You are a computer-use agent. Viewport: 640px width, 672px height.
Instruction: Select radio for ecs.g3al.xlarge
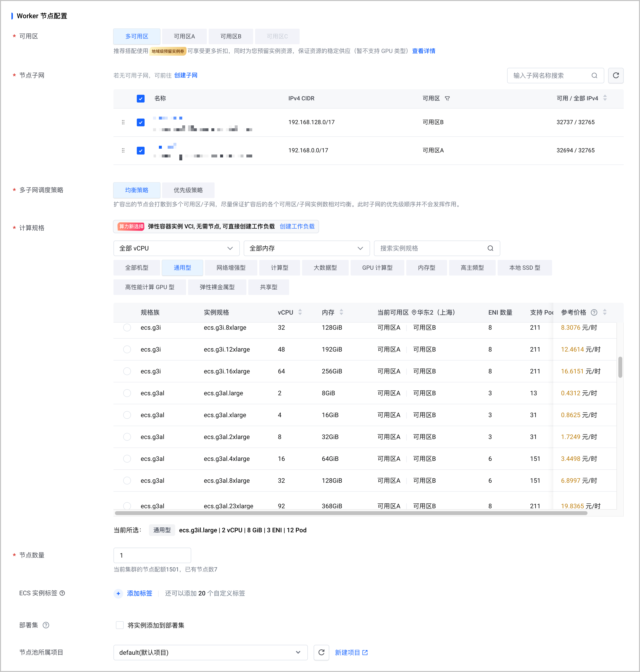pos(127,415)
